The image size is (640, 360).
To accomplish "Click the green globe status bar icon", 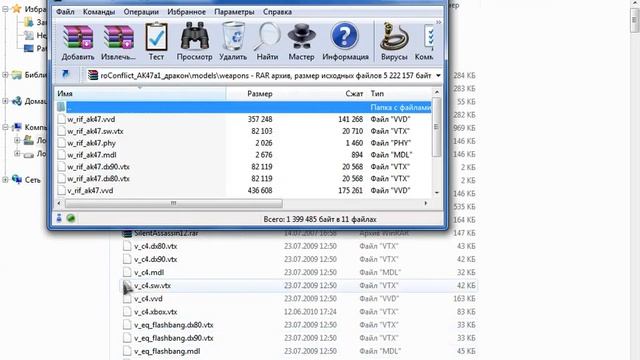I will click(71, 218).
